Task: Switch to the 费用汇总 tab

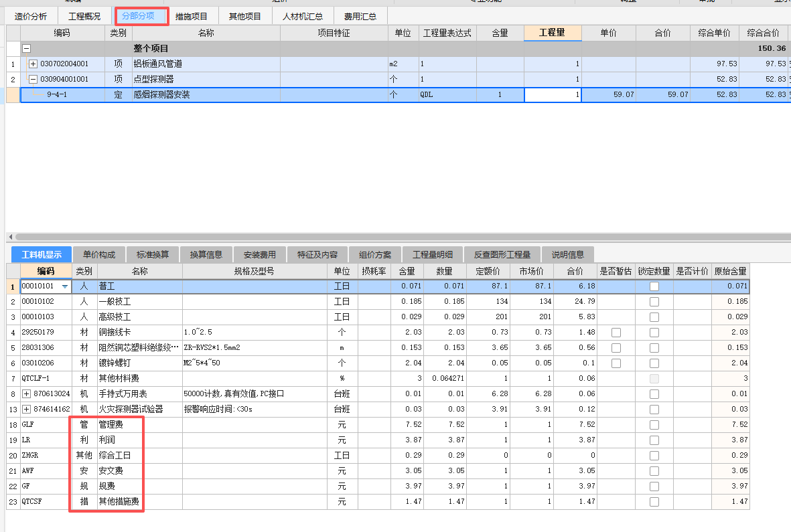Action: 362,15
